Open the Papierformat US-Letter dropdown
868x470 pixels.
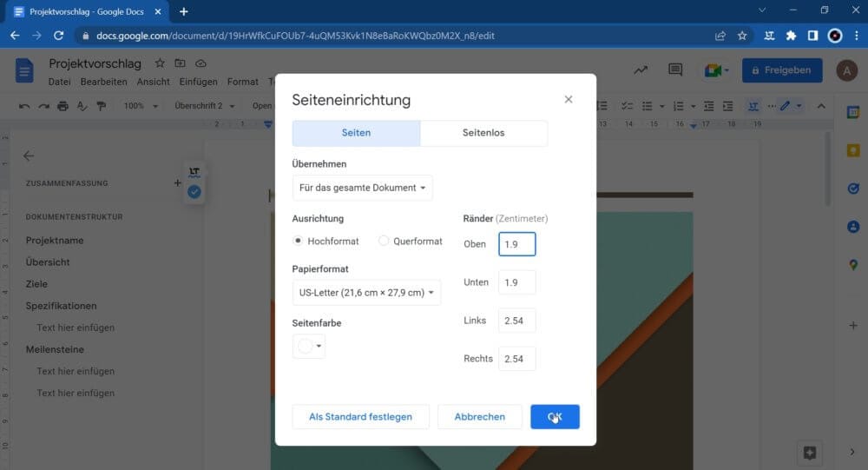[366, 293]
